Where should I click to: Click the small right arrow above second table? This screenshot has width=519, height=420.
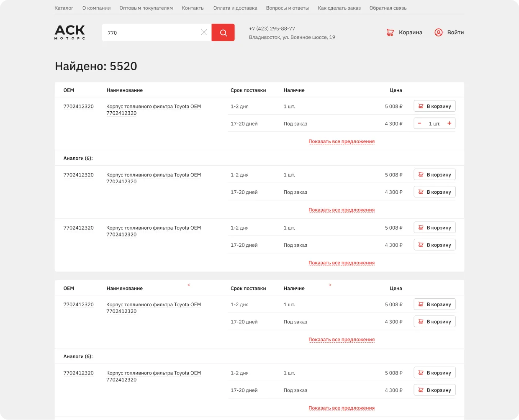[330, 285]
